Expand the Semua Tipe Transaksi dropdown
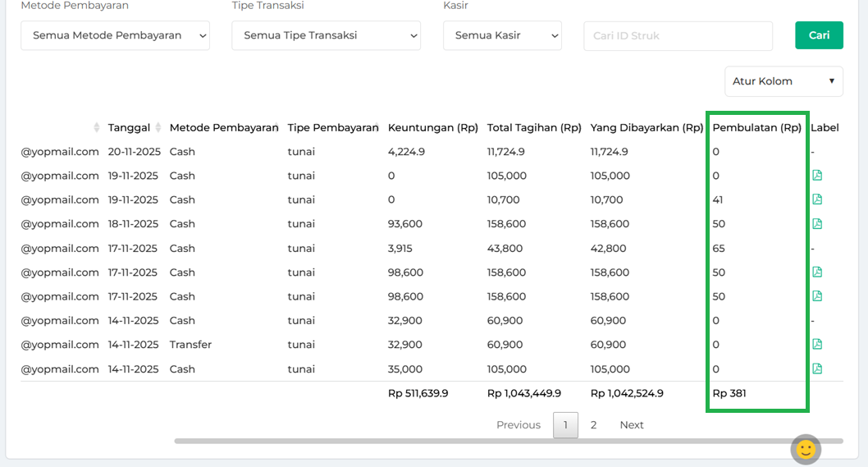The height and width of the screenshot is (467, 868). point(326,35)
